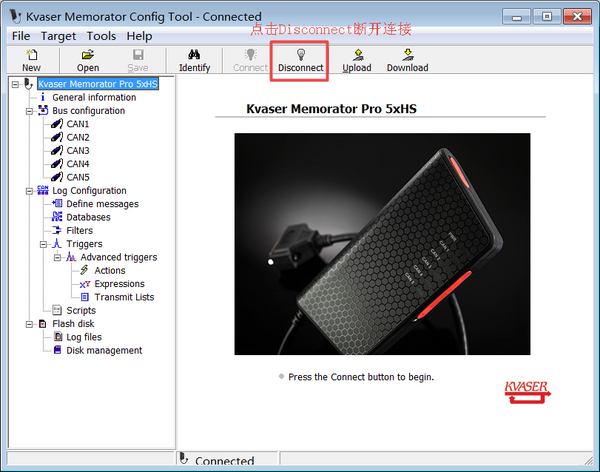Screen dimensions: 600x472
Task: Click the Define messages icon
Action: [x=57, y=203]
